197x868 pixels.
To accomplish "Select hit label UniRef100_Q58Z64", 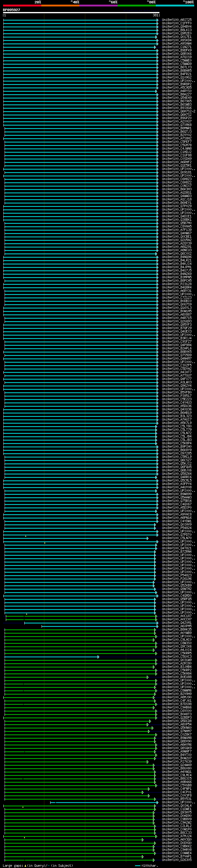I will 176,474.
